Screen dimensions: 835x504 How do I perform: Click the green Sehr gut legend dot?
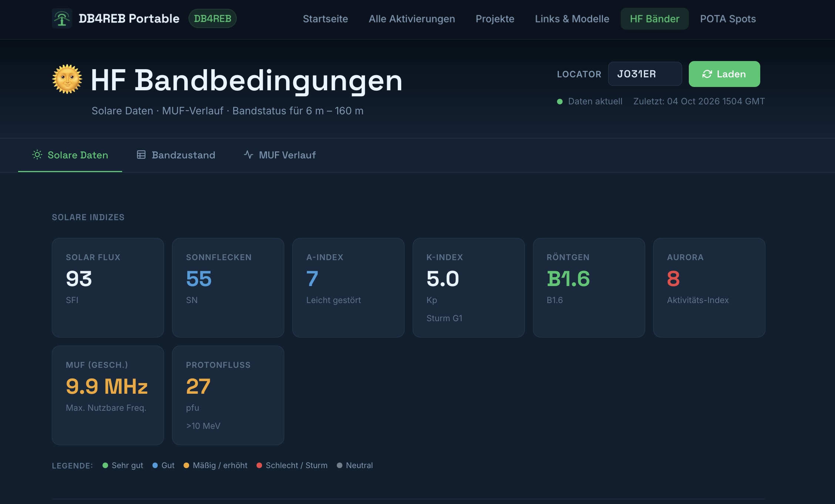(x=105, y=466)
